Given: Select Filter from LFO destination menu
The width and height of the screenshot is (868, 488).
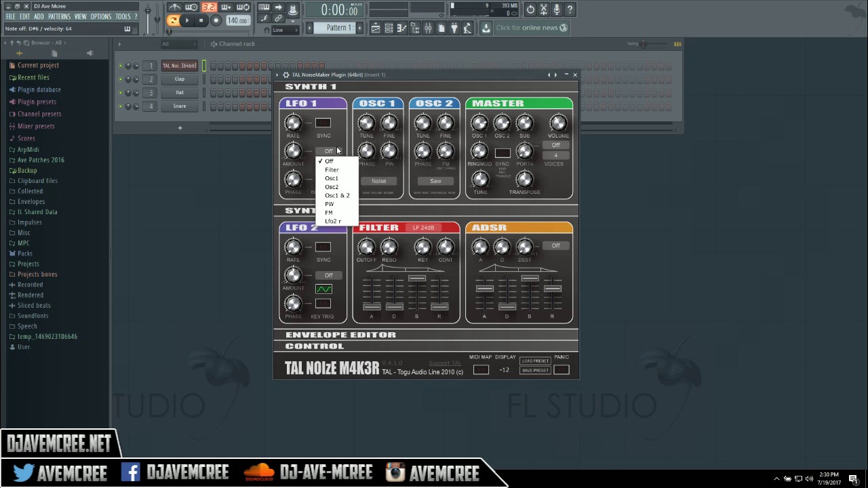Looking at the screenshot, I should click(x=336, y=169).
